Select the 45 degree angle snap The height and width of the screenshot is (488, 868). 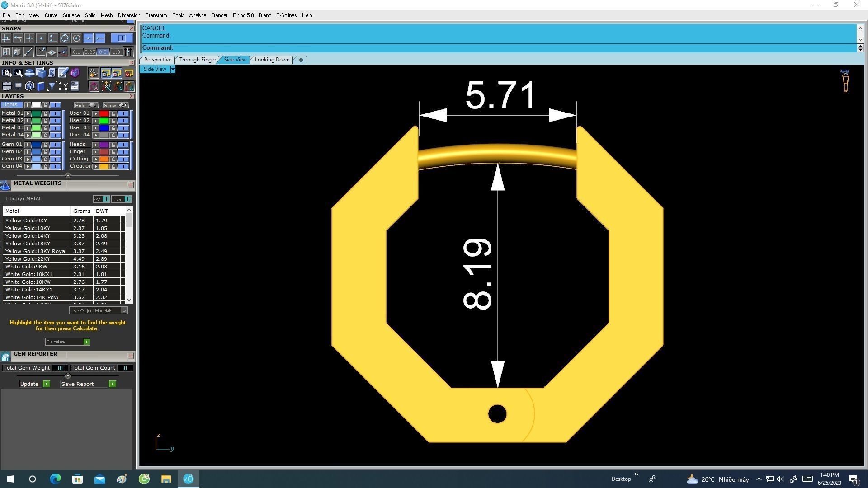(x=40, y=52)
